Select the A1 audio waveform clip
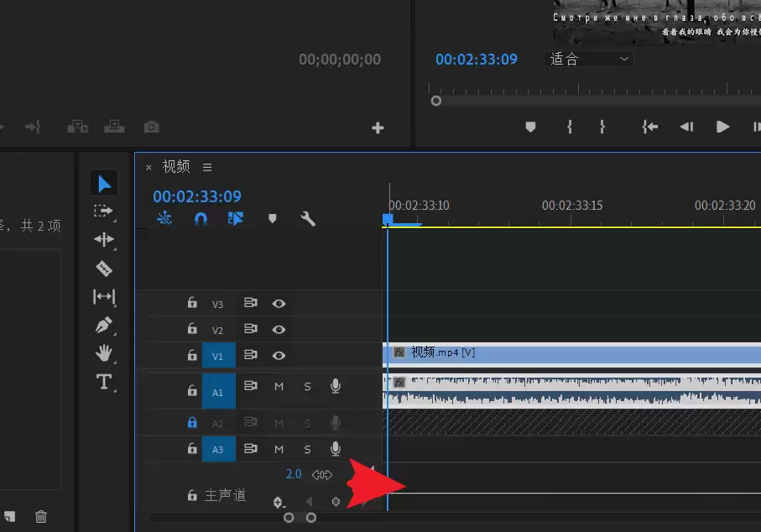This screenshot has width=761, height=532. [571, 391]
